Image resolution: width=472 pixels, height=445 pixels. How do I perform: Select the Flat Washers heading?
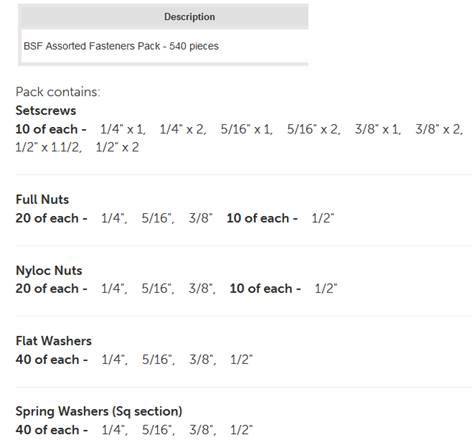54,341
